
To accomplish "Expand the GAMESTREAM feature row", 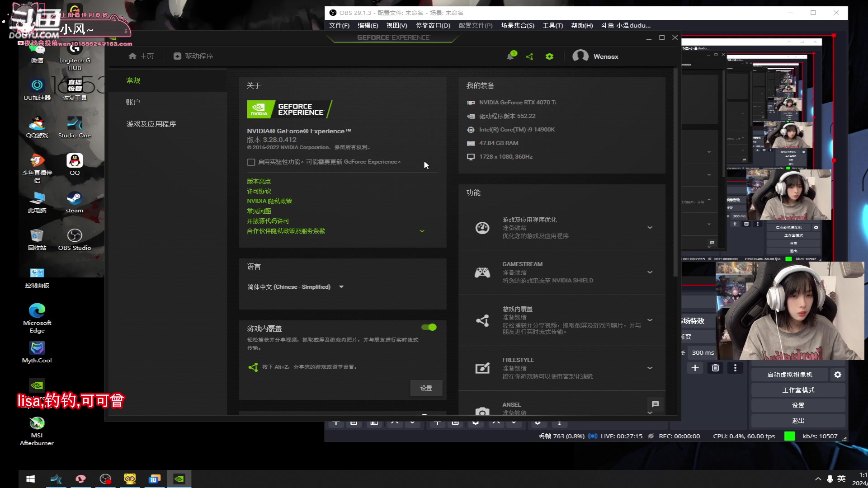I will tap(650, 272).
